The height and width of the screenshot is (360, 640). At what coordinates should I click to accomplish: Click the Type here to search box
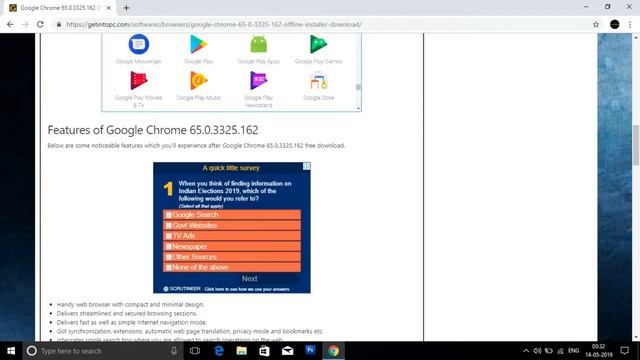tap(102, 351)
